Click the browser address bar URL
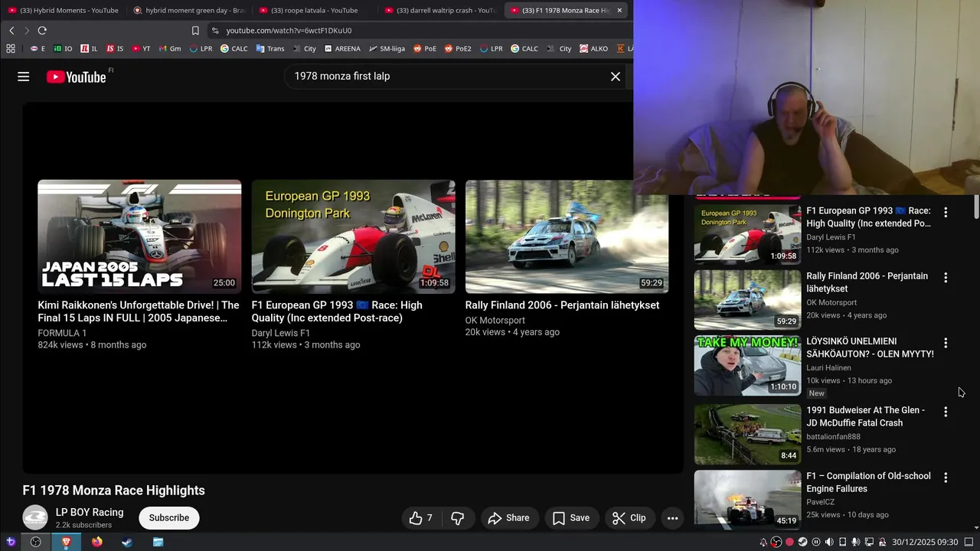The width and height of the screenshot is (980, 551). point(289,31)
